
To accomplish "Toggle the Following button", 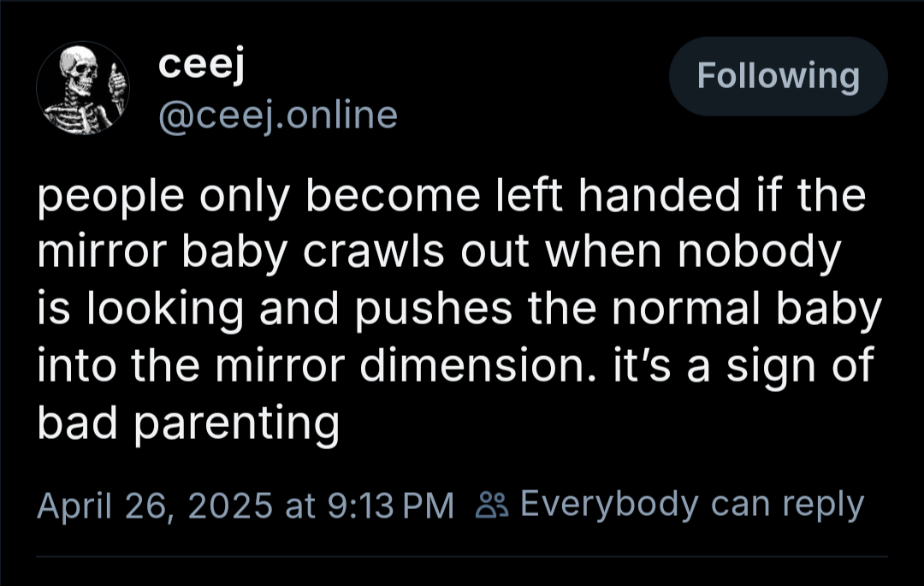I will (778, 76).
